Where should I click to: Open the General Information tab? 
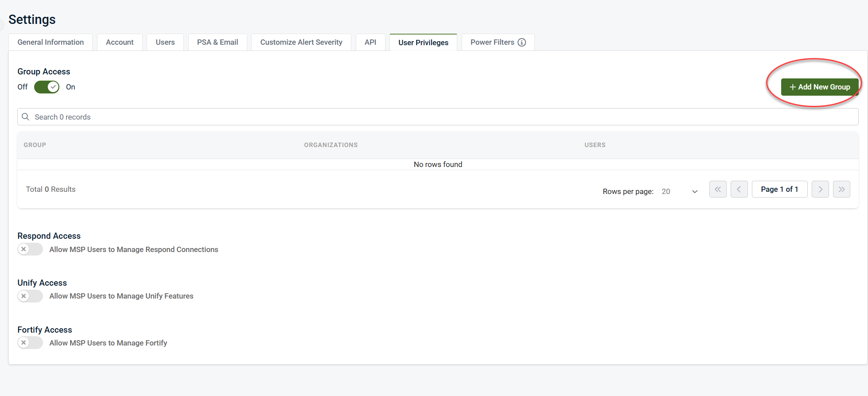(51, 43)
